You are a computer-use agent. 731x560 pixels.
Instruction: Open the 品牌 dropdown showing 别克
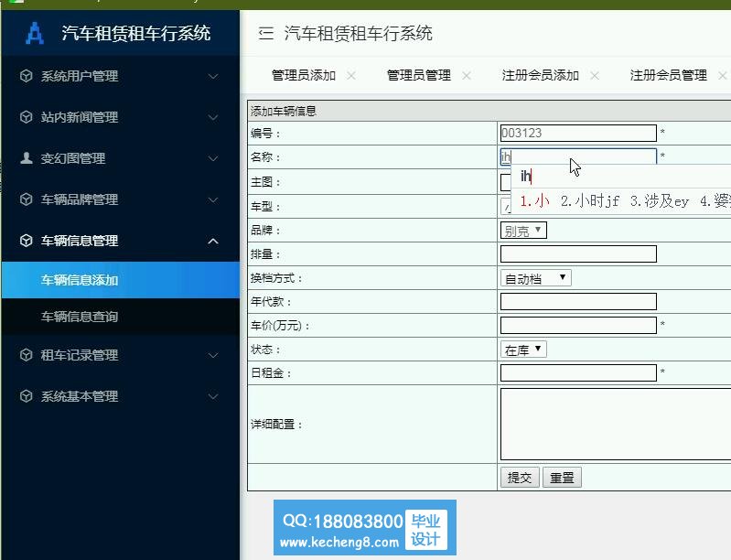pyautogui.click(x=523, y=231)
